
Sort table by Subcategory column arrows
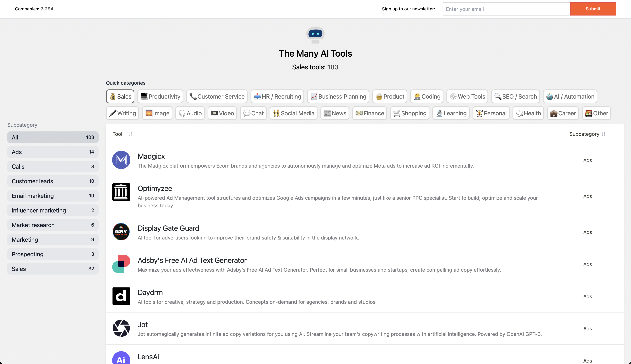pyautogui.click(x=603, y=134)
